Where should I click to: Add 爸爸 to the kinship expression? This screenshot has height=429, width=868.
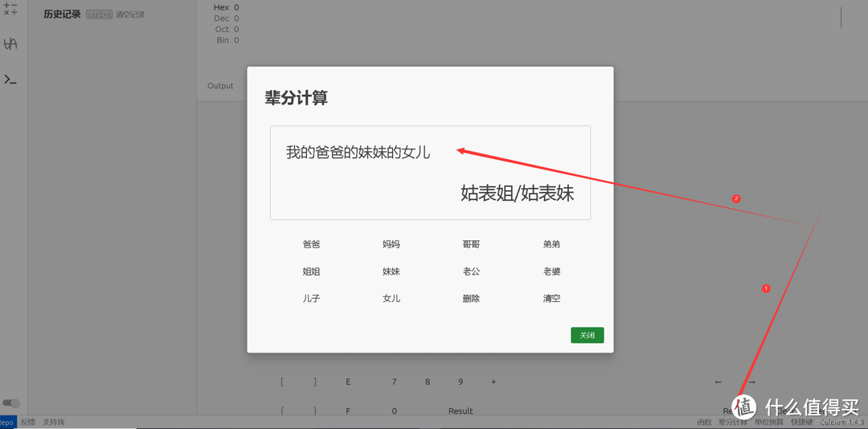pyautogui.click(x=311, y=244)
